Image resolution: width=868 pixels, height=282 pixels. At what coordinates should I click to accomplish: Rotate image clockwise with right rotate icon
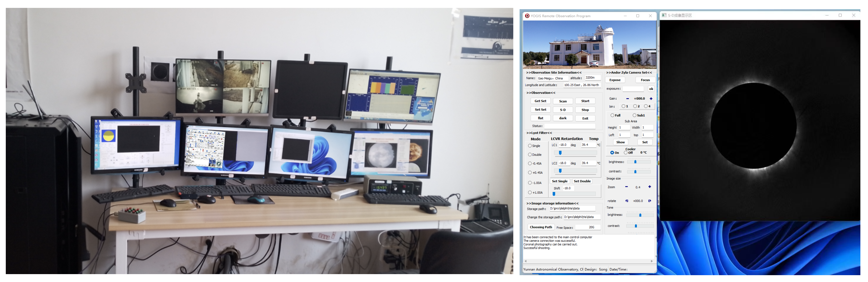click(649, 201)
